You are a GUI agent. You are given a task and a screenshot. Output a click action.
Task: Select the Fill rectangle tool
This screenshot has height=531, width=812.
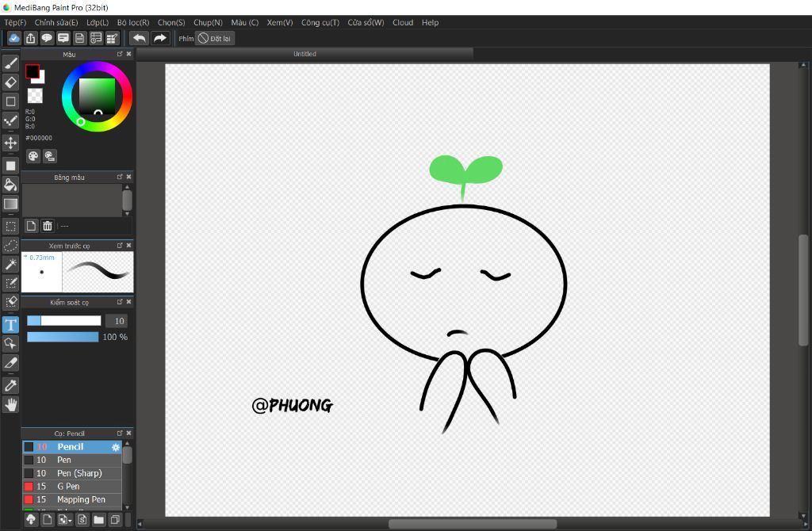tap(10, 166)
